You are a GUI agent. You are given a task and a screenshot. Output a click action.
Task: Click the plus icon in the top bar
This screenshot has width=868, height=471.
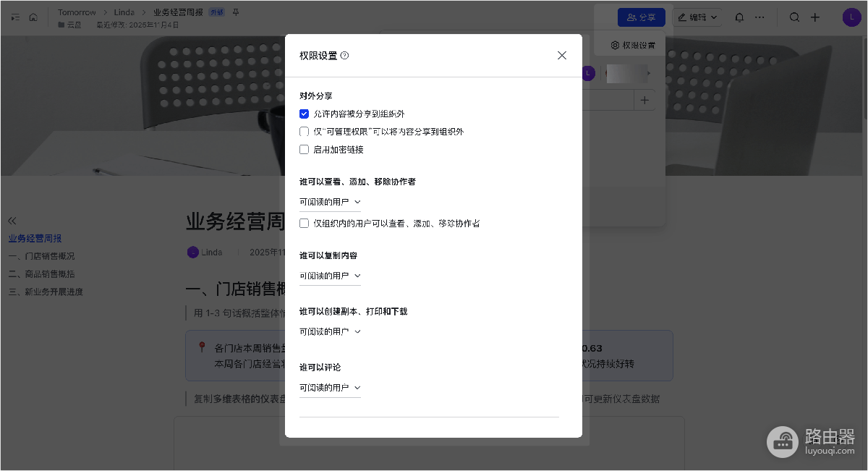click(815, 17)
